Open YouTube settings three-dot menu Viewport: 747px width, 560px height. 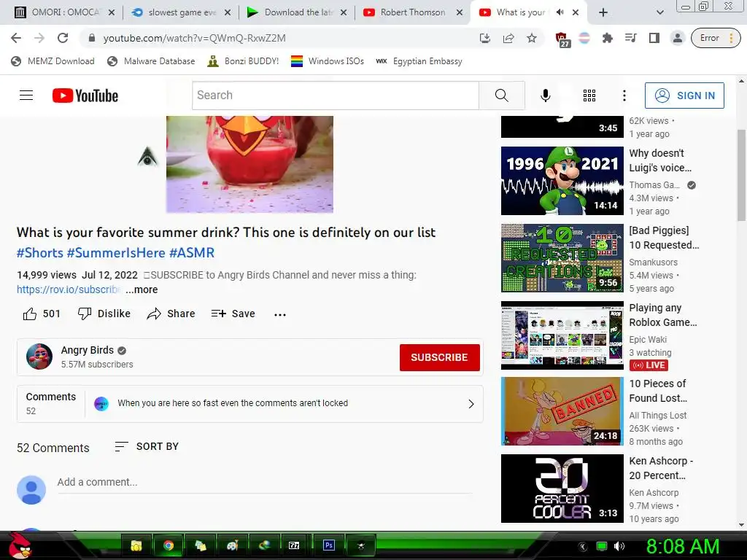tap(624, 96)
